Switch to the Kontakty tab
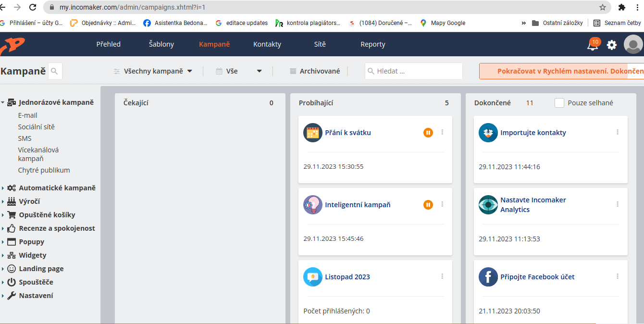This screenshot has width=644, height=324. (267, 44)
